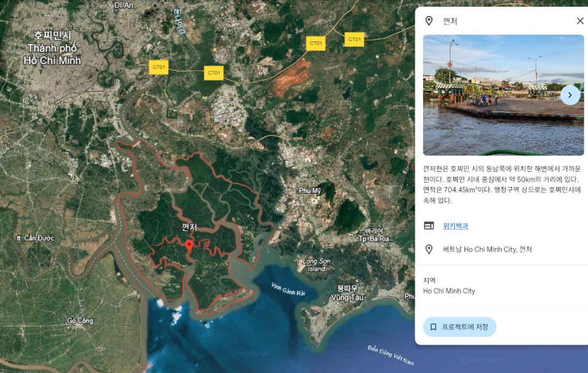Open the 위키백과 link
The width and height of the screenshot is (588, 373).
coord(455,226)
